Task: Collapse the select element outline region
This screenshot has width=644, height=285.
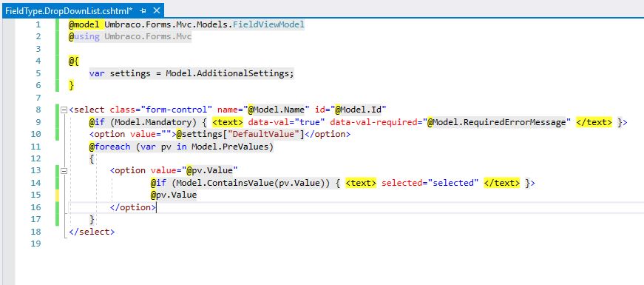Action: click(64, 110)
